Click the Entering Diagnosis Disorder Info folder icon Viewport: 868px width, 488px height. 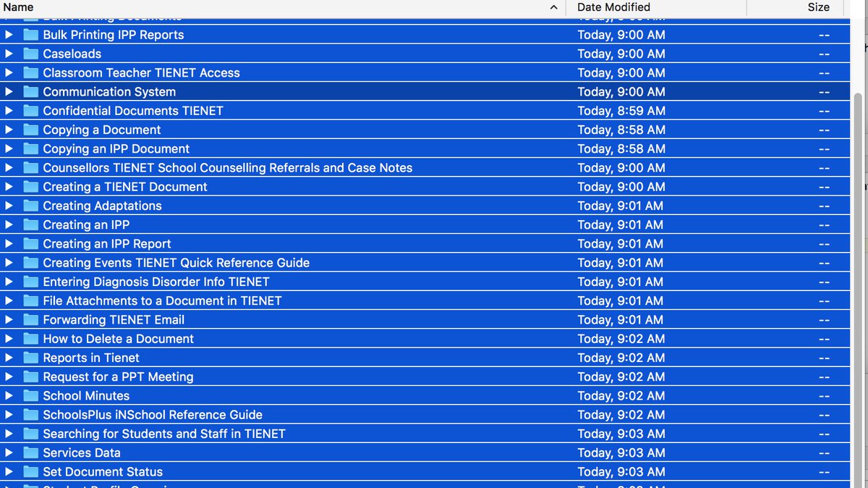(30, 282)
